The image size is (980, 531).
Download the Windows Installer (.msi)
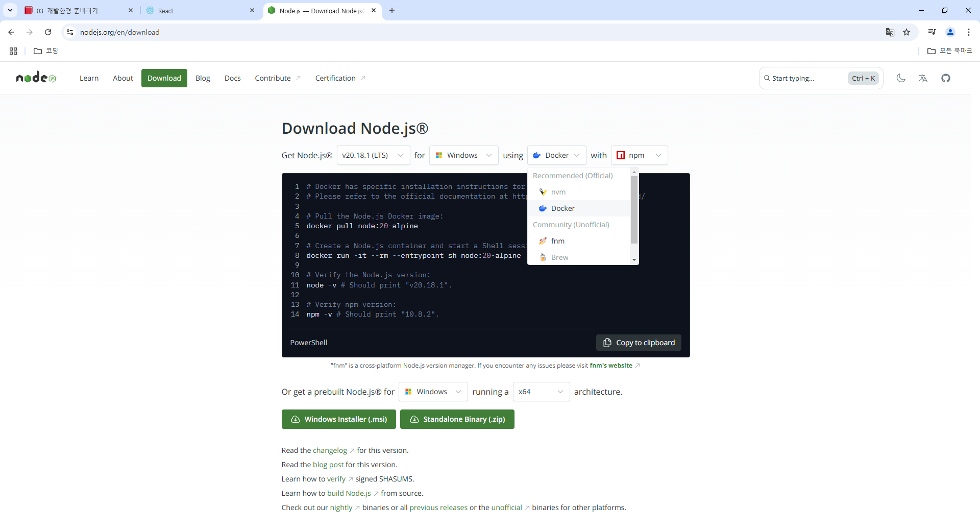(x=339, y=419)
